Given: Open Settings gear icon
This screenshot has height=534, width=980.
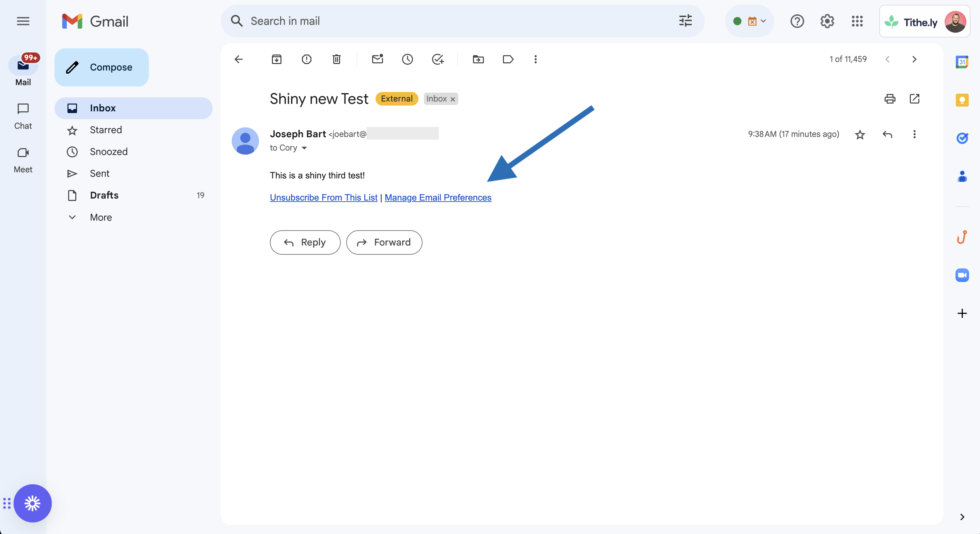Looking at the screenshot, I should pyautogui.click(x=827, y=21).
